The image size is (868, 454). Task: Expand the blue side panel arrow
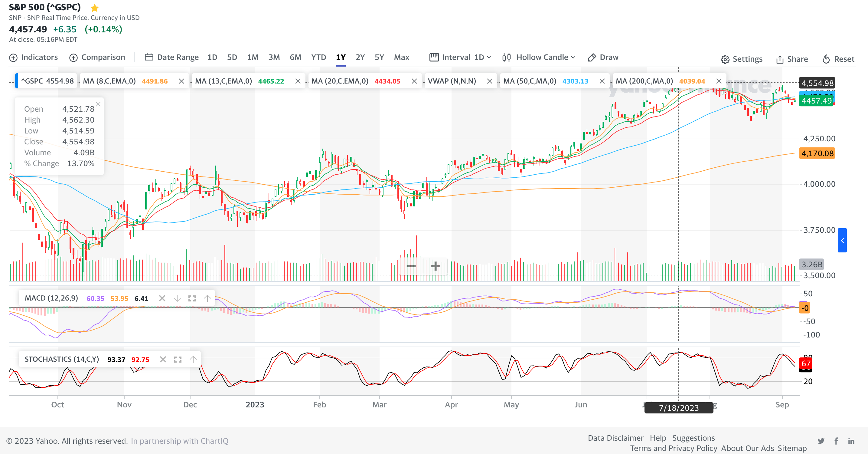click(x=842, y=241)
